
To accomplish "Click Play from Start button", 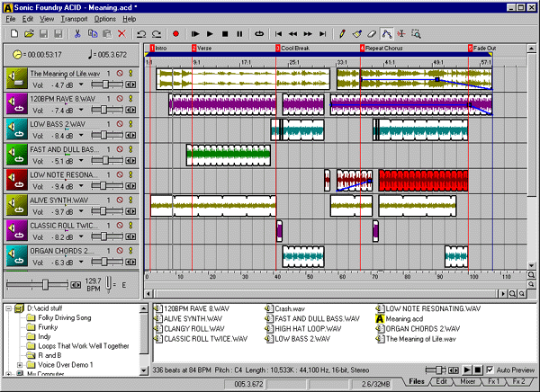I will (195, 34).
